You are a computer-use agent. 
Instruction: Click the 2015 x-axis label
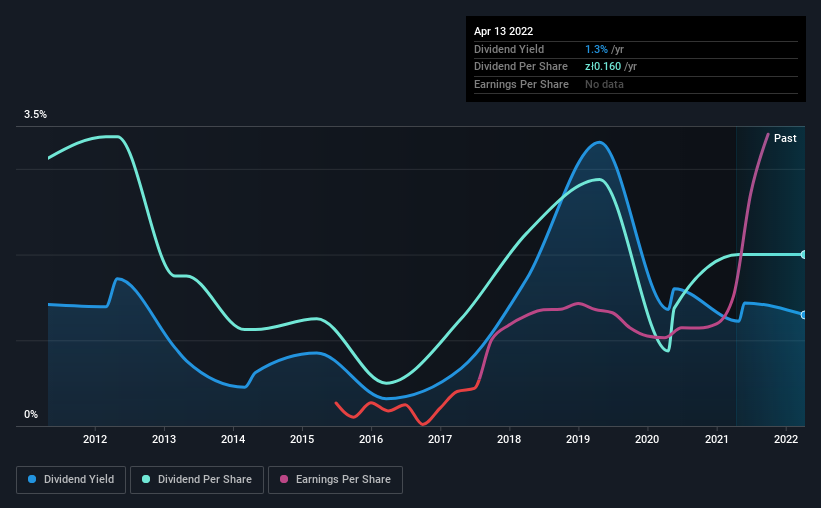302,439
